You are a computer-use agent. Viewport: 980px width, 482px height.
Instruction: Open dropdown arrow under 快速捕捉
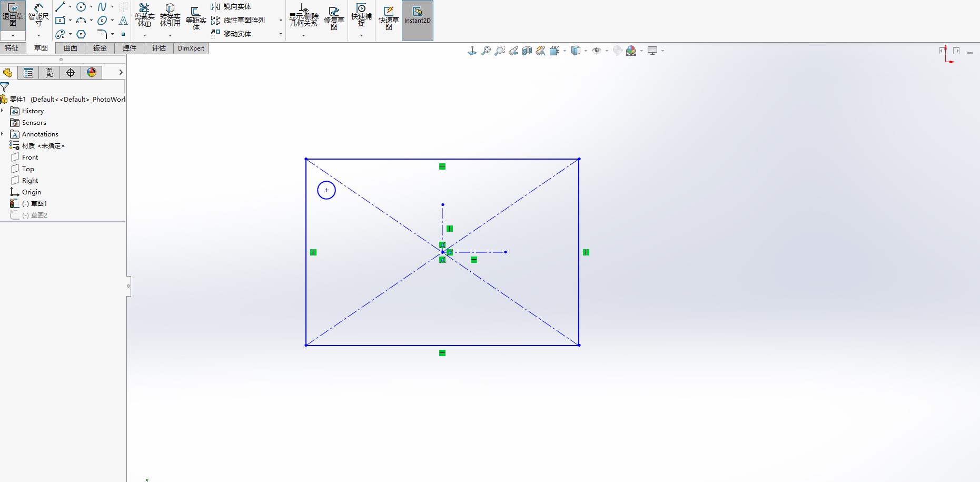[x=361, y=36]
